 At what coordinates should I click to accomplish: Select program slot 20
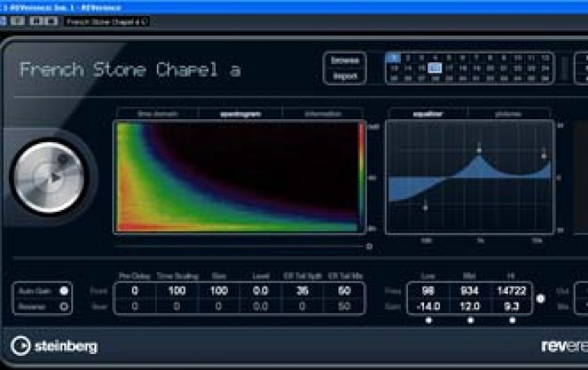[x=490, y=68]
